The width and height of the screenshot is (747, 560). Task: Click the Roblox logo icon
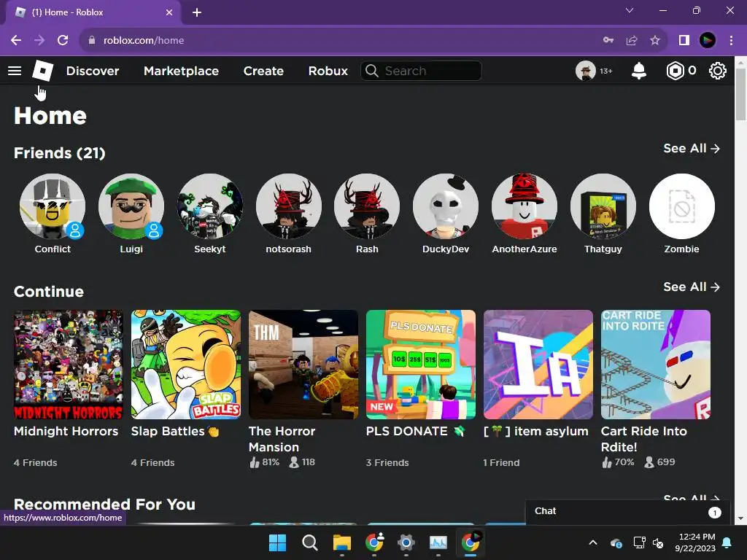click(x=43, y=71)
